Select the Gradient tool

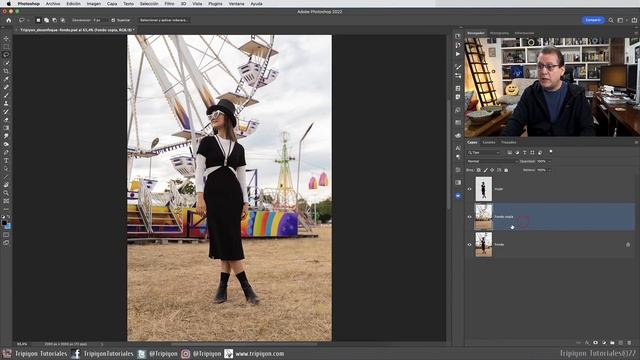(6, 128)
